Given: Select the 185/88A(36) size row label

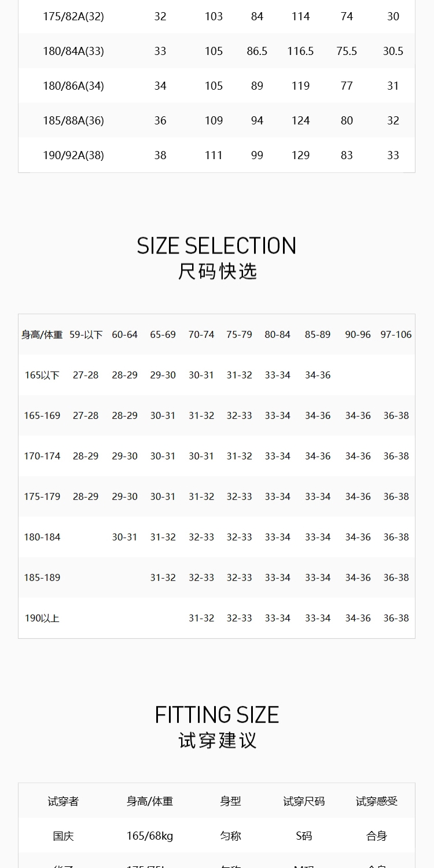Looking at the screenshot, I should tap(73, 120).
